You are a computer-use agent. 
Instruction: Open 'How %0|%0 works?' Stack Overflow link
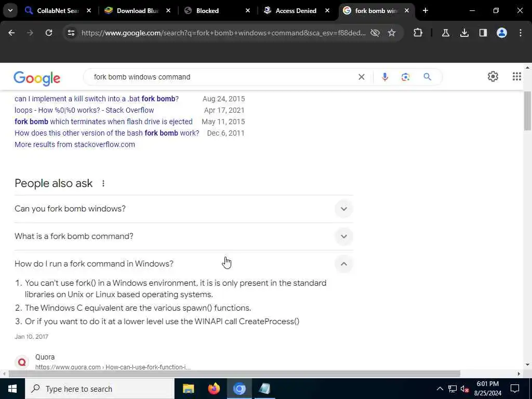tap(84, 110)
